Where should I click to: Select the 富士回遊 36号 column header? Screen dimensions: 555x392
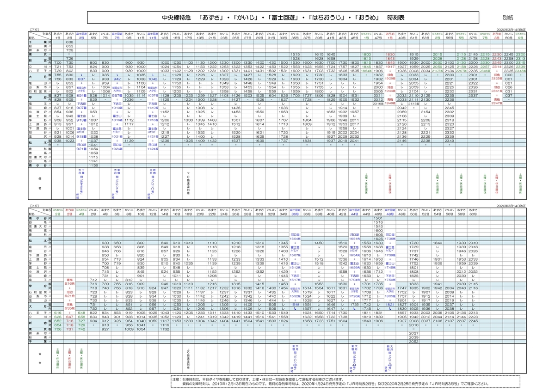pos(295,211)
